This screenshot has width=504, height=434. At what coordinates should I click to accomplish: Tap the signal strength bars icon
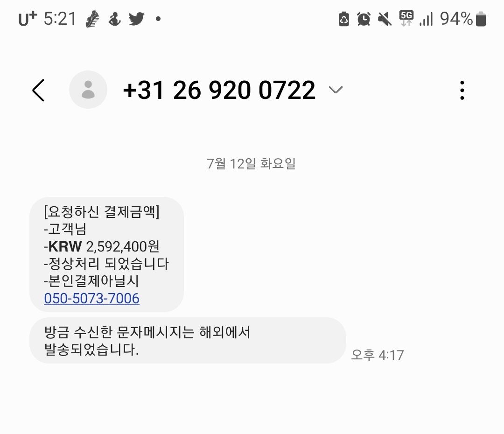click(x=427, y=19)
